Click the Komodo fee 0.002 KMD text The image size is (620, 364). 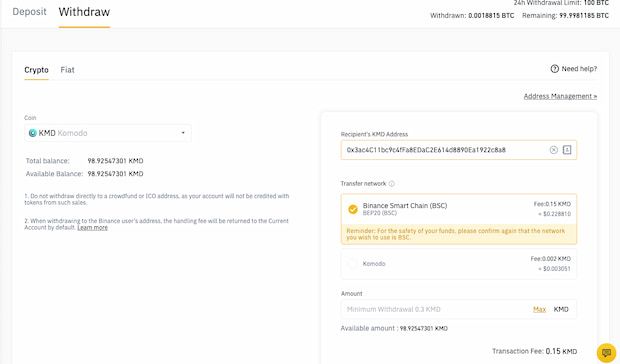(x=550, y=258)
